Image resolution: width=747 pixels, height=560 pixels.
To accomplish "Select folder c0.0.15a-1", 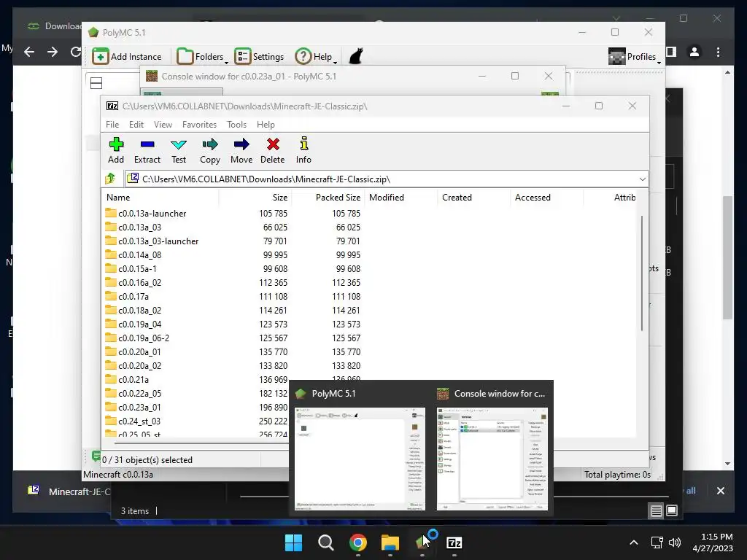I will (x=137, y=268).
